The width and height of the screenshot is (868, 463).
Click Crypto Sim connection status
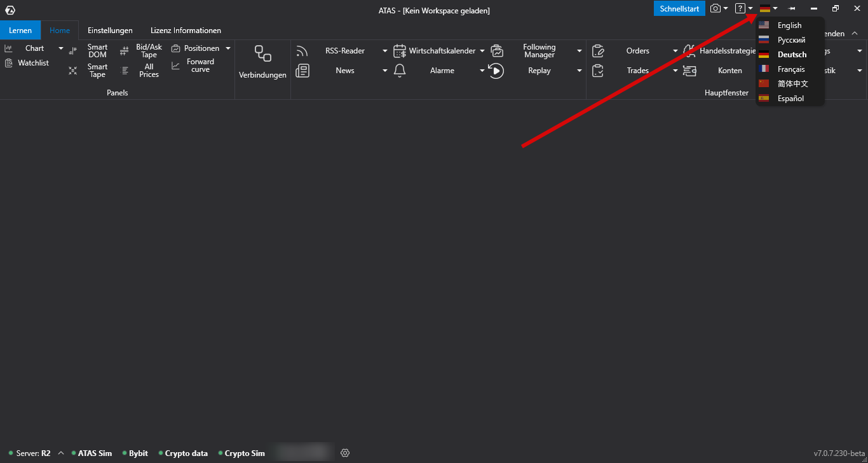coord(241,453)
